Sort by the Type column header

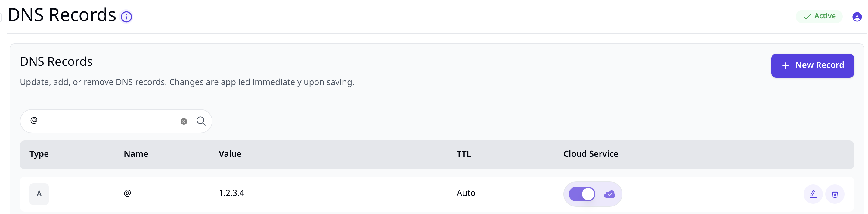tap(39, 154)
